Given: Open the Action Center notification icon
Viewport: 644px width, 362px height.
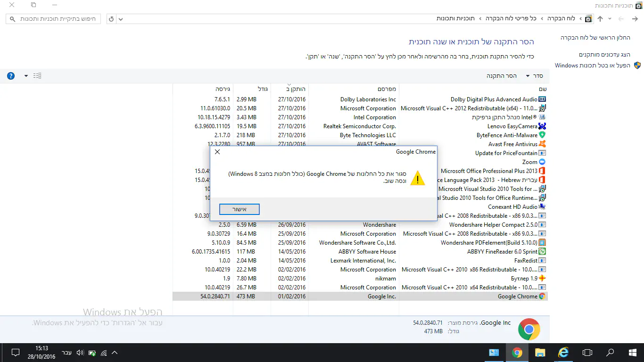Looking at the screenshot, I should pyautogui.click(x=15, y=353).
